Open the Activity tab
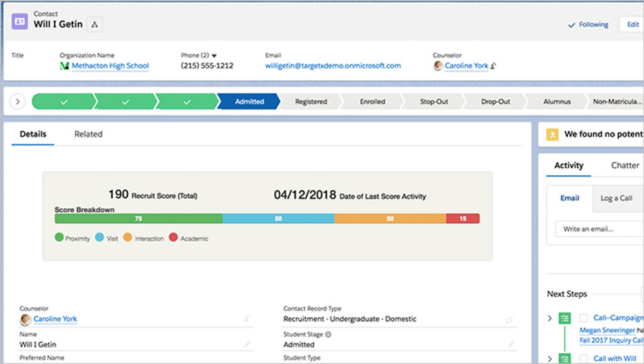 point(568,165)
